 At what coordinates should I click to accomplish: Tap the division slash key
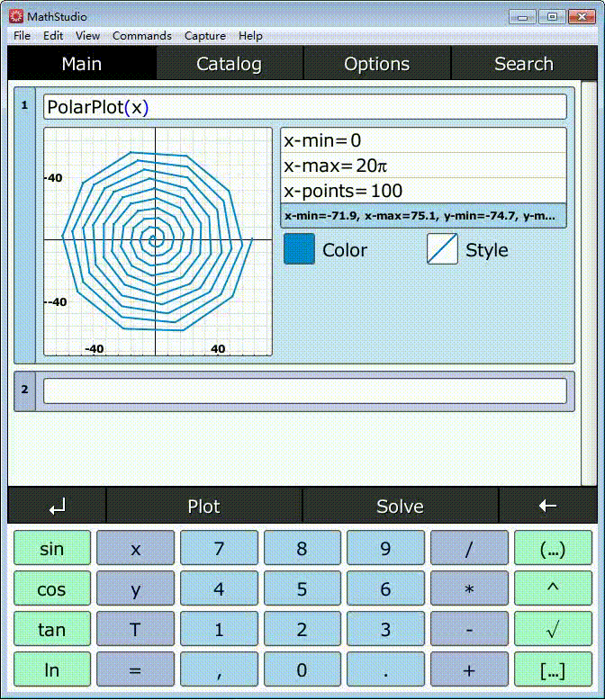(x=469, y=548)
